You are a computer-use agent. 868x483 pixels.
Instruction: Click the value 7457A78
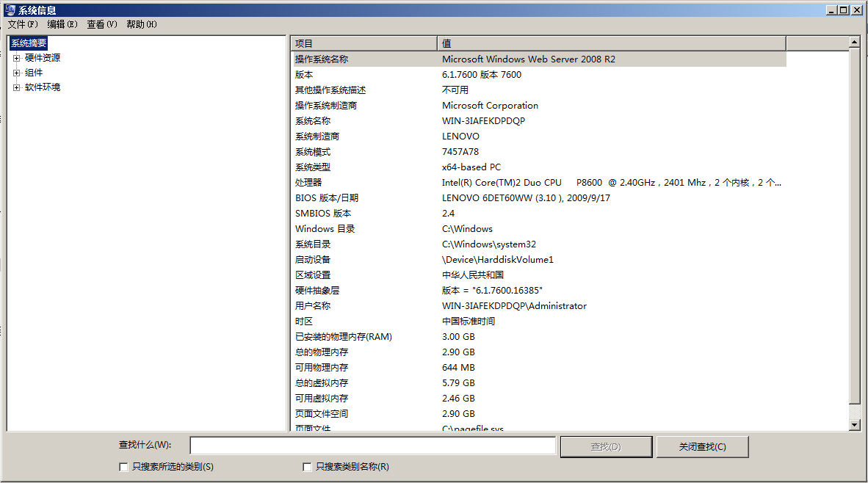pos(460,152)
